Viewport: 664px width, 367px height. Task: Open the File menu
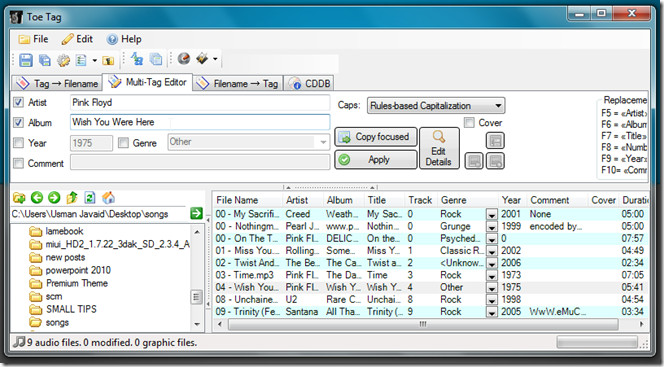point(33,39)
